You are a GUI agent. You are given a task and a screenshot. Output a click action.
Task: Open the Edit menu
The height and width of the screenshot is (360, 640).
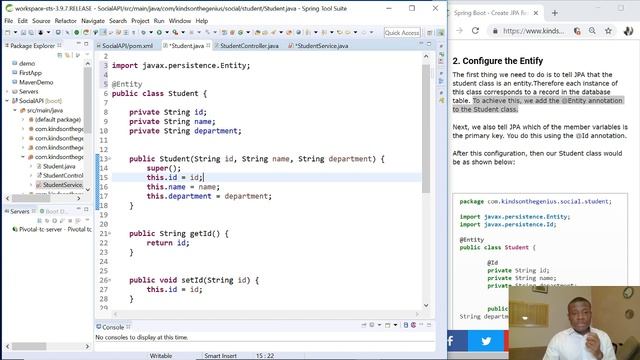click(23, 21)
